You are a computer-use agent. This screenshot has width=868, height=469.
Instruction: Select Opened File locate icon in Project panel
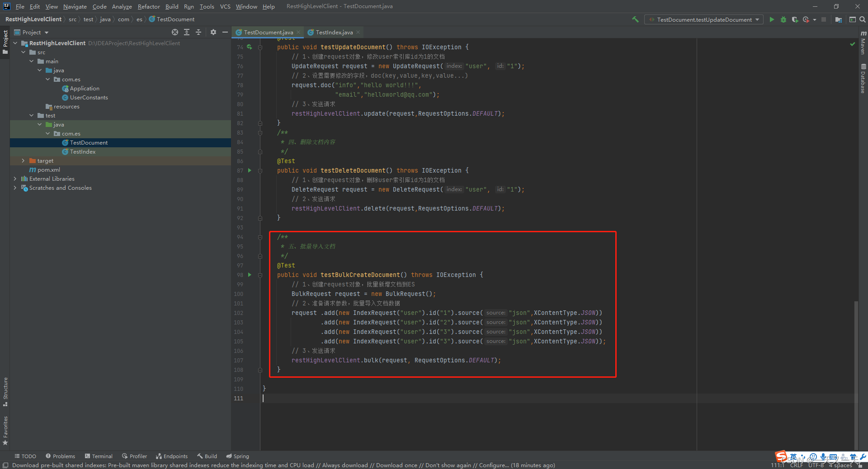[175, 32]
